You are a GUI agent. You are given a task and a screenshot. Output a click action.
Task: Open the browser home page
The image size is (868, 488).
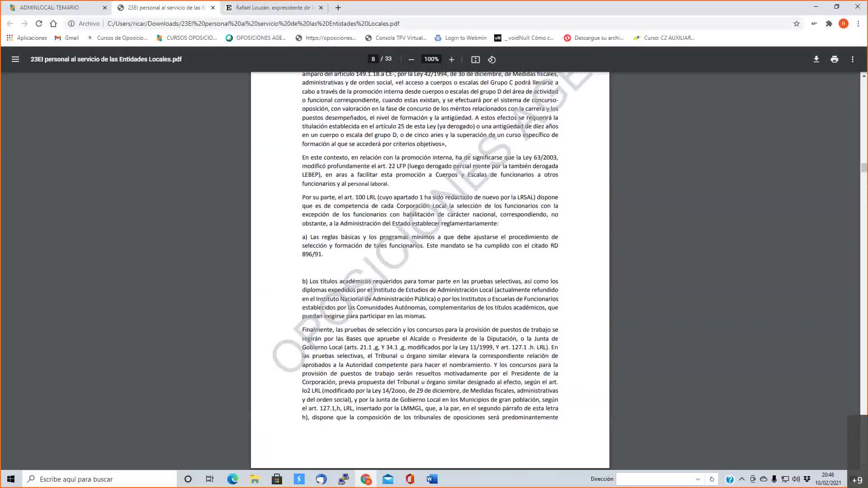pos(53,23)
